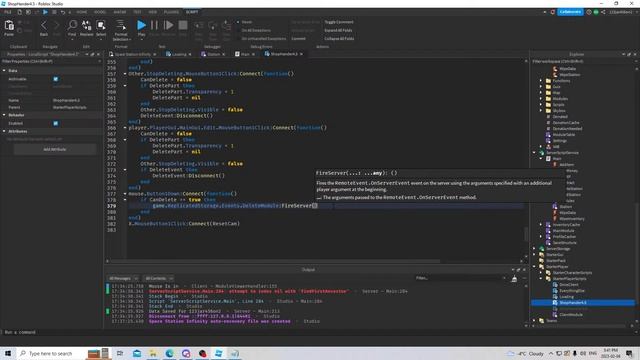Viewport: 640px width, 360px height.
Task: Click the Comment button in the ribbon
Action: point(298,38)
